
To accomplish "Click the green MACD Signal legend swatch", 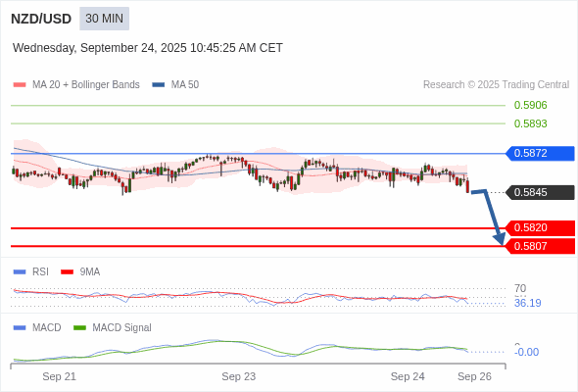I will (x=79, y=328).
